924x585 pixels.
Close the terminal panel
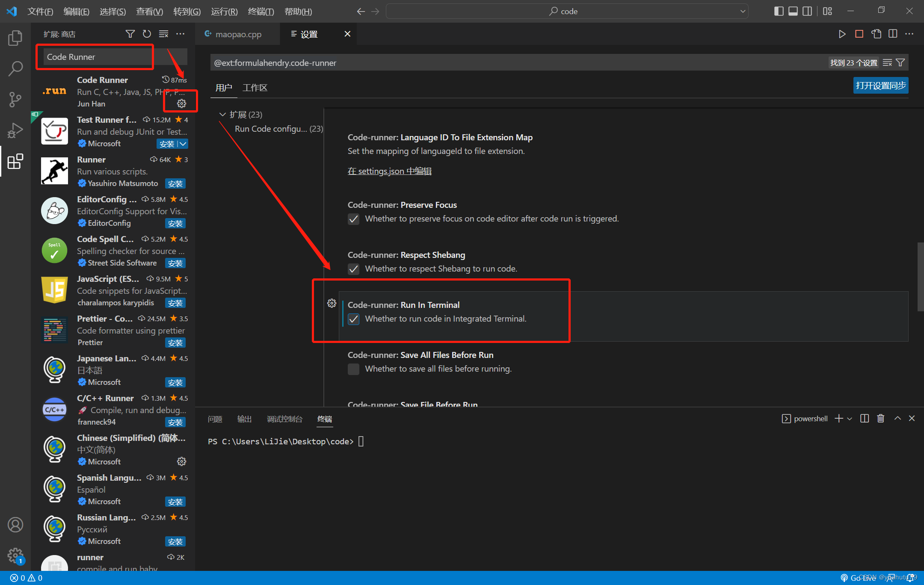(x=912, y=418)
